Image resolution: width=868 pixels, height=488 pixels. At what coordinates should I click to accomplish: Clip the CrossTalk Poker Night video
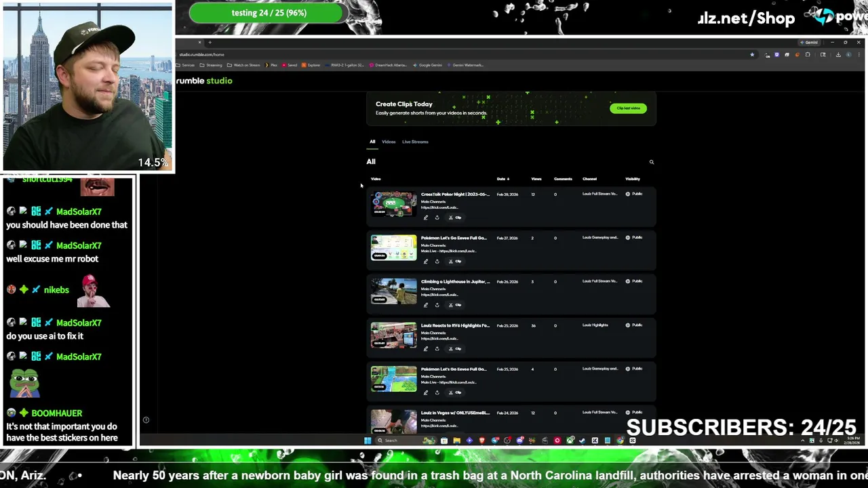tap(454, 218)
